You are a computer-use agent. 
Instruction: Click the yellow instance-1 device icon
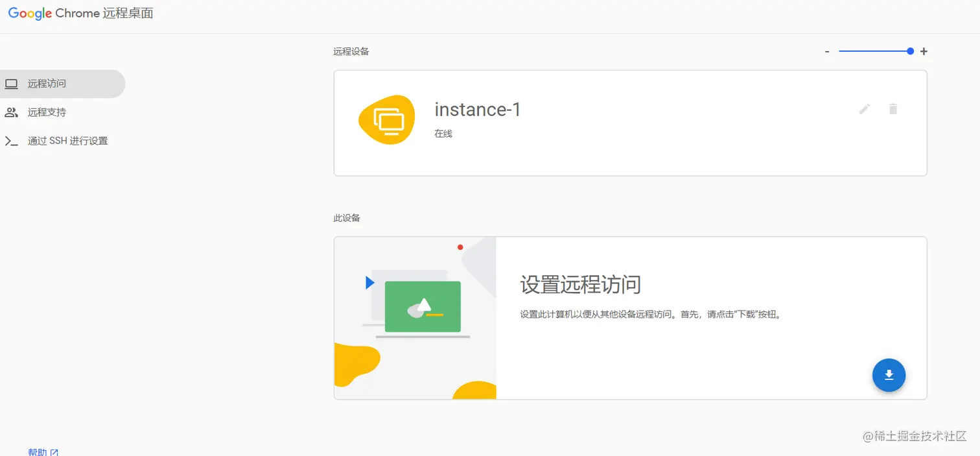tap(387, 120)
